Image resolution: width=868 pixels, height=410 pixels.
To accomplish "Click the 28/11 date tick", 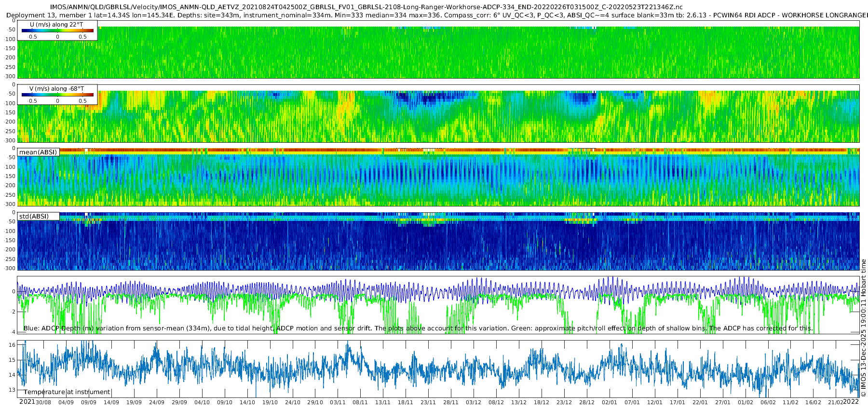I will click(x=451, y=402).
